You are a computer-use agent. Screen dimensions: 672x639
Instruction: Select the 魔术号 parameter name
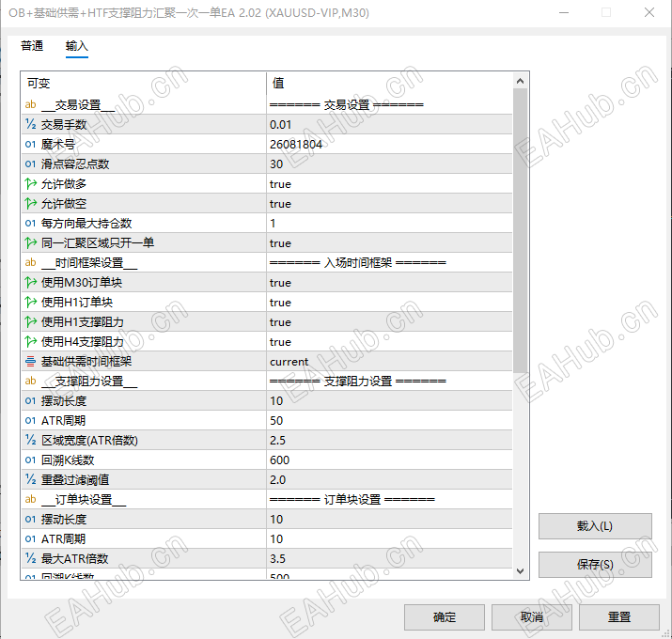pos(58,145)
